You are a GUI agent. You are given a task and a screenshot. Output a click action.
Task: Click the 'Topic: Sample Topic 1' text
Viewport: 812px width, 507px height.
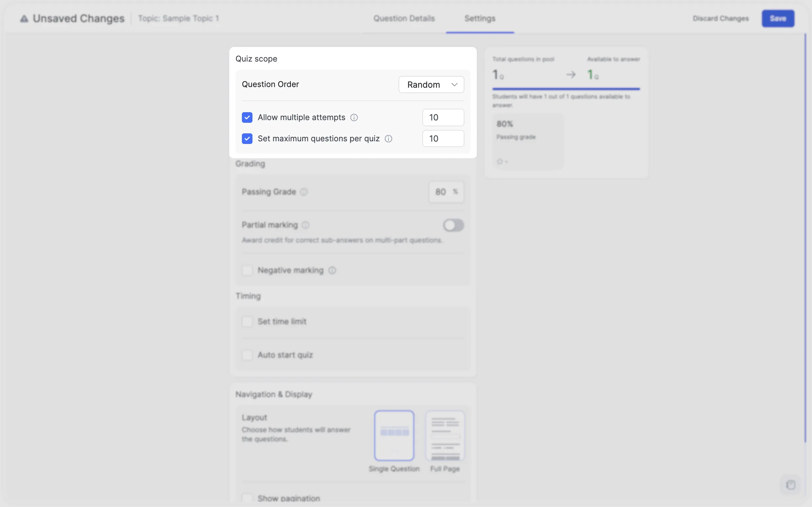(x=178, y=19)
